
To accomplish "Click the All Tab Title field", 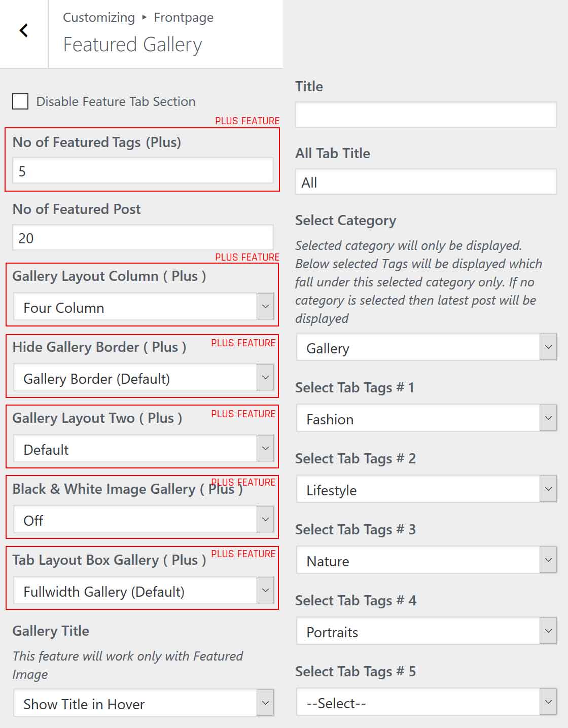I will (425, 181).
